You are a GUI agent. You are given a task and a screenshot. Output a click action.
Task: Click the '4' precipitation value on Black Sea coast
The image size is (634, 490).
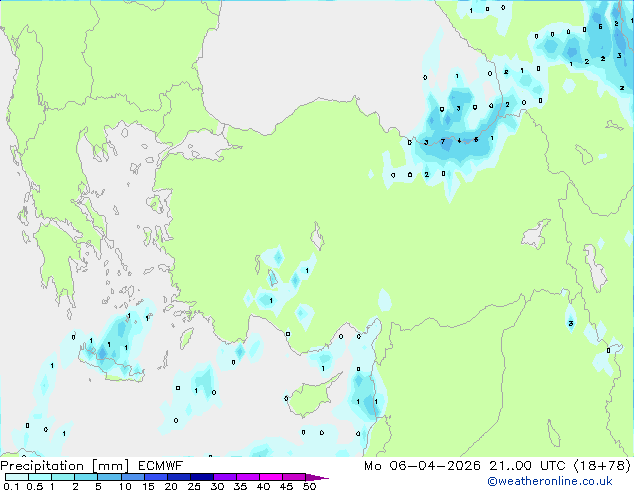click(x=459, y=141)
